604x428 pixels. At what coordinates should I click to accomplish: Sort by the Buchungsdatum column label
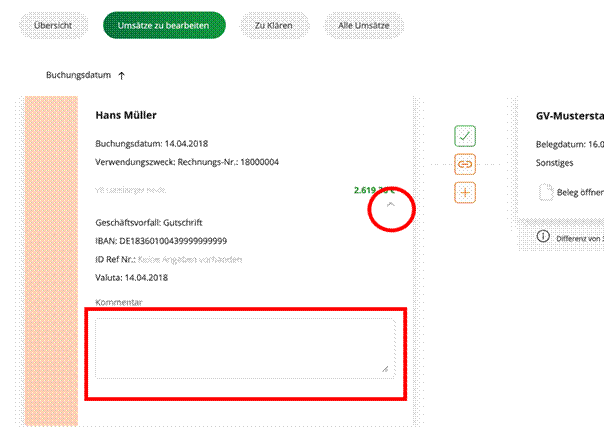coord(78,75)
